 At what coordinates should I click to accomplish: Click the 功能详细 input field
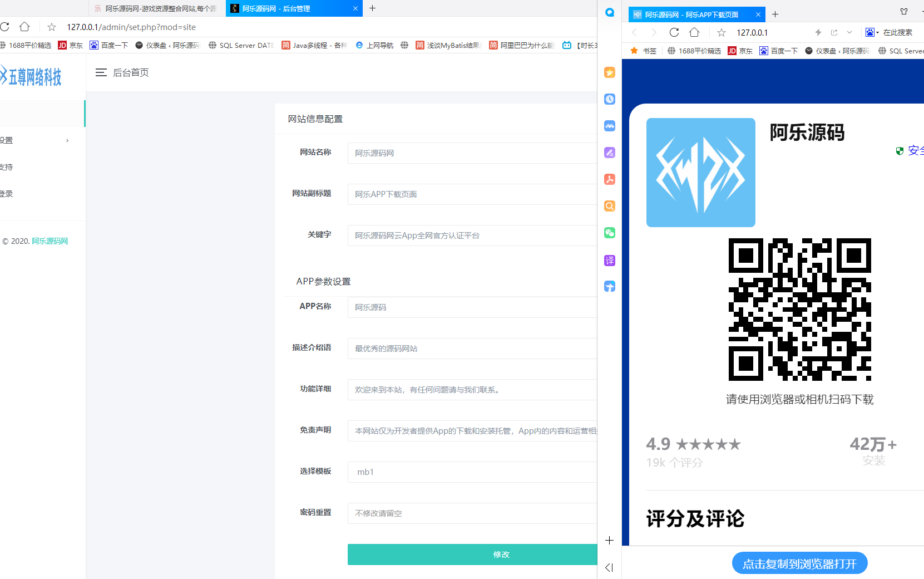click(472, 390)
